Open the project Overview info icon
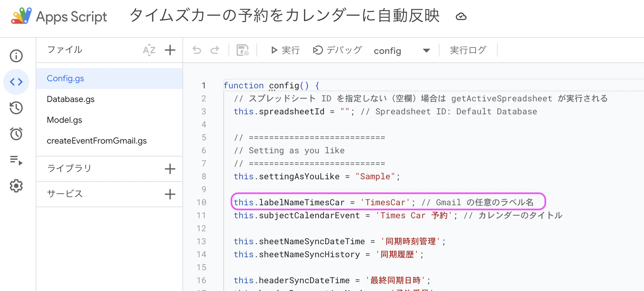The width and height of the screenshot is (644, 291). pos(16,56)
